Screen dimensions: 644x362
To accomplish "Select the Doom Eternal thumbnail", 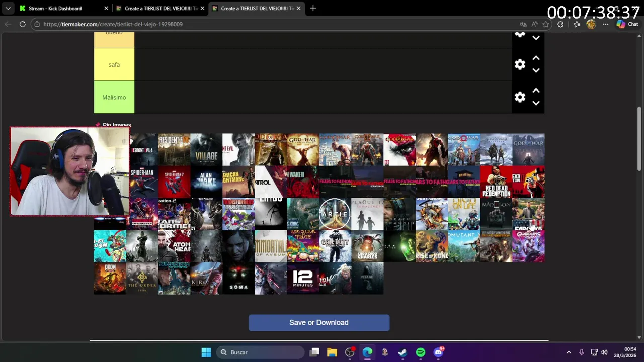I will click(x=110, y=278).
